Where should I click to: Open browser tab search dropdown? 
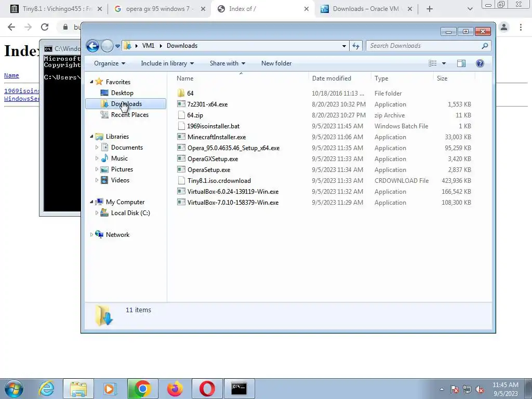[x=470, y=9]
